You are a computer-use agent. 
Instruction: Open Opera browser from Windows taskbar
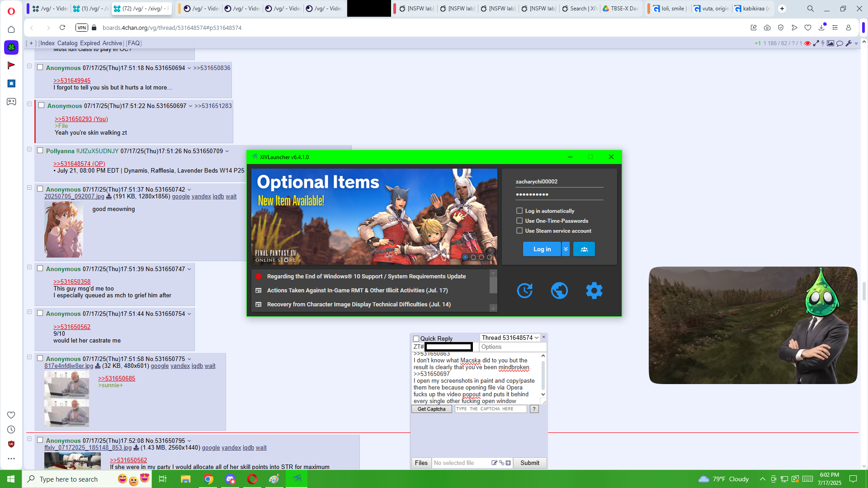(252, 479)
